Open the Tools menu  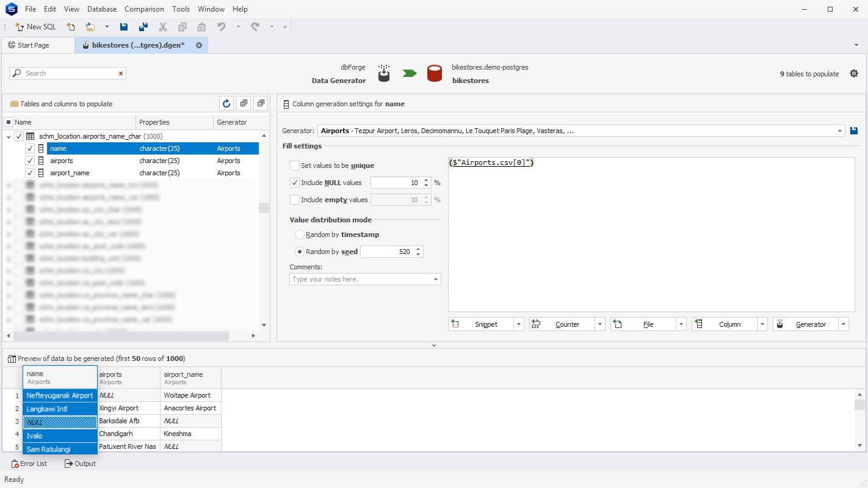point(181,9)
